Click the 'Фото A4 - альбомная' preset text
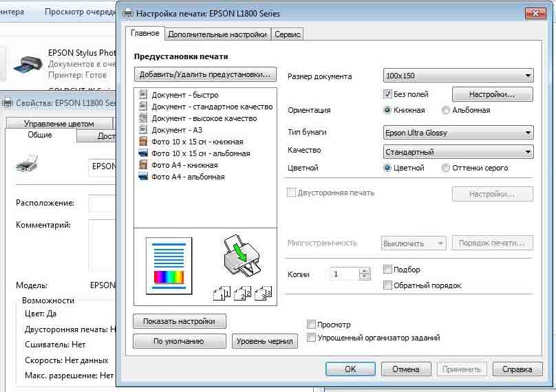 [x=188, y=177]
